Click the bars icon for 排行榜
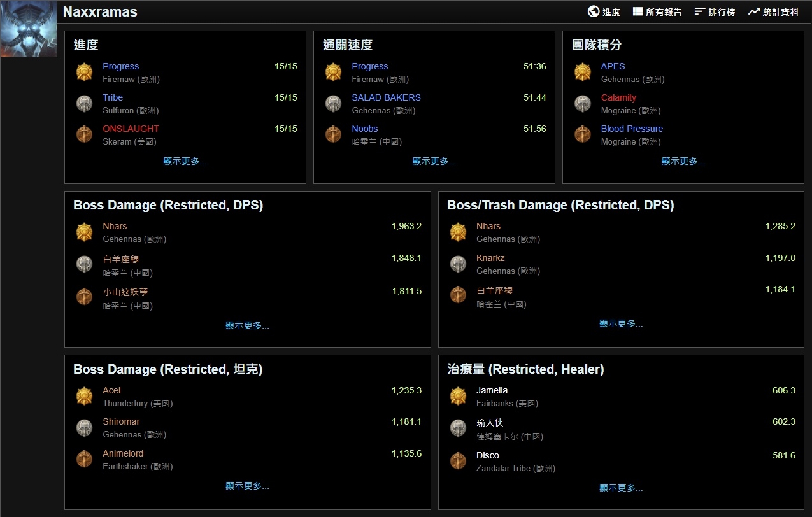Screen dimensions: 812x517 pyautogui.click(x=700, y=11)
